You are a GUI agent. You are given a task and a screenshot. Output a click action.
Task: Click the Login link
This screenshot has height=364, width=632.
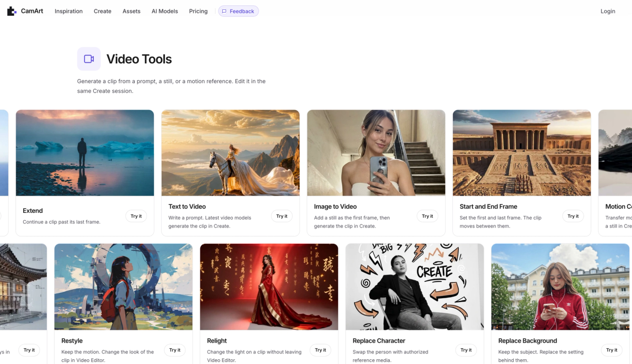tap(608, 11)
